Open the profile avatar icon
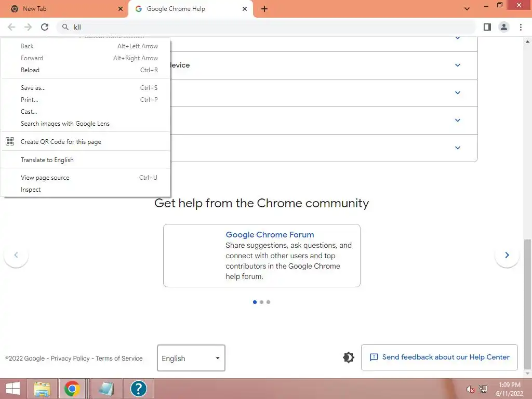The height and width of the screenshot is (399, 532). 504,27
